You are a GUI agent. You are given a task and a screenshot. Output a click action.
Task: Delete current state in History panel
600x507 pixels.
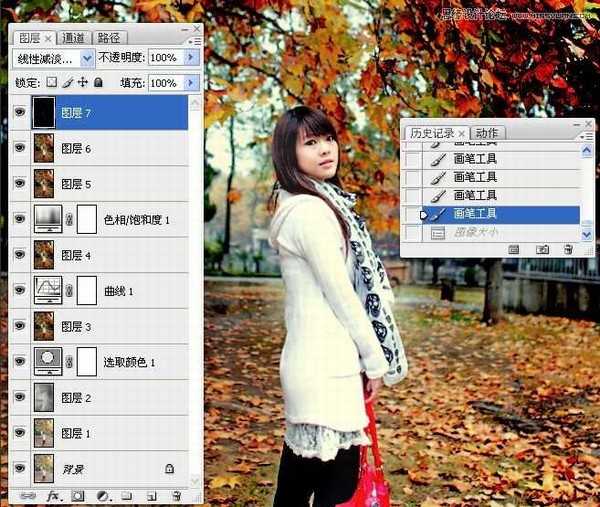pos(569,250)
